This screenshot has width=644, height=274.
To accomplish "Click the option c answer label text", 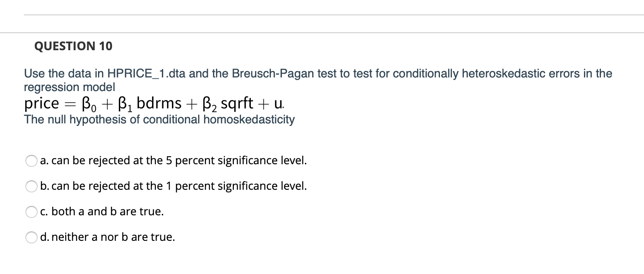I will click(101, 211).
